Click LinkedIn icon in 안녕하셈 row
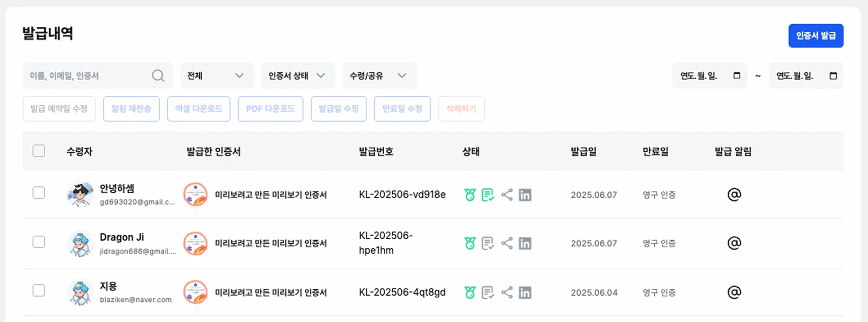The height and width of the screenshot is (322, 868). pyautogui.click(x=525, y=195)
